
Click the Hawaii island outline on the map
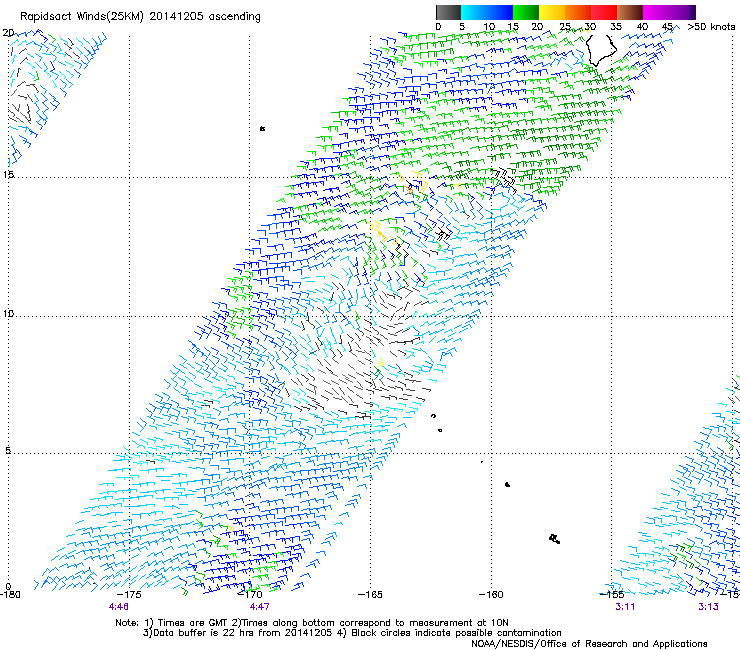click(x=601, y=49)
